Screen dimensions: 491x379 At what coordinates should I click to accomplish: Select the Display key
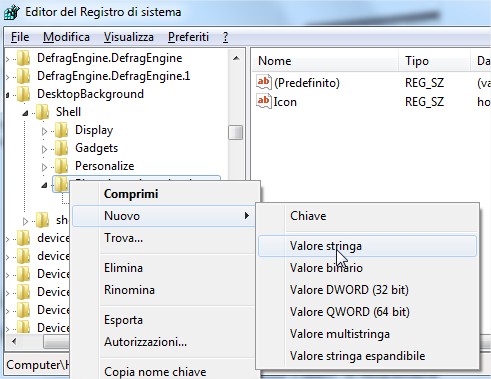(94, 130)
